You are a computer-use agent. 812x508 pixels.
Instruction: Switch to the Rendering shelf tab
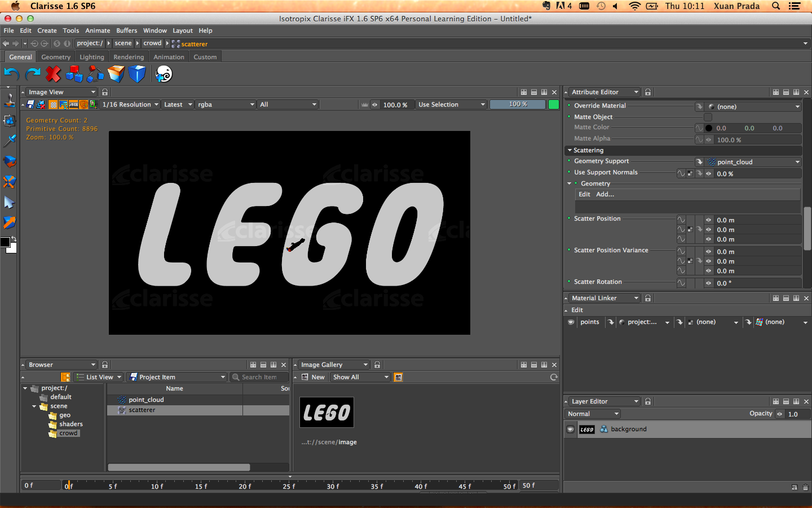(129, 57)
